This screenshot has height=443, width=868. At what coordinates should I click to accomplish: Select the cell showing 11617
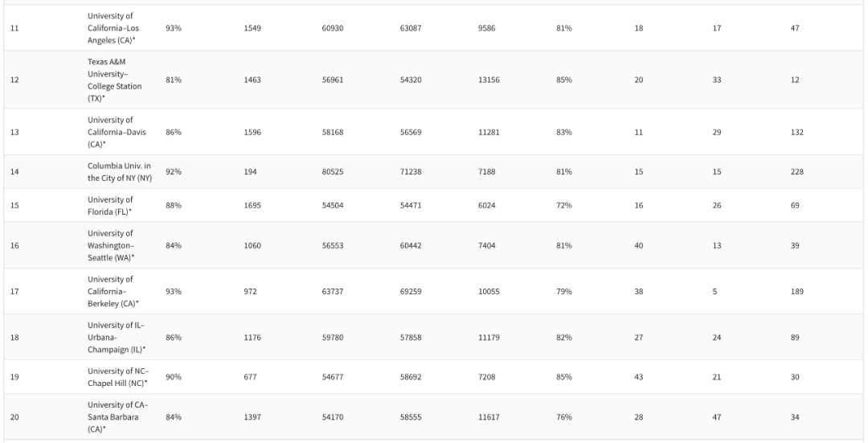[489, 416]
